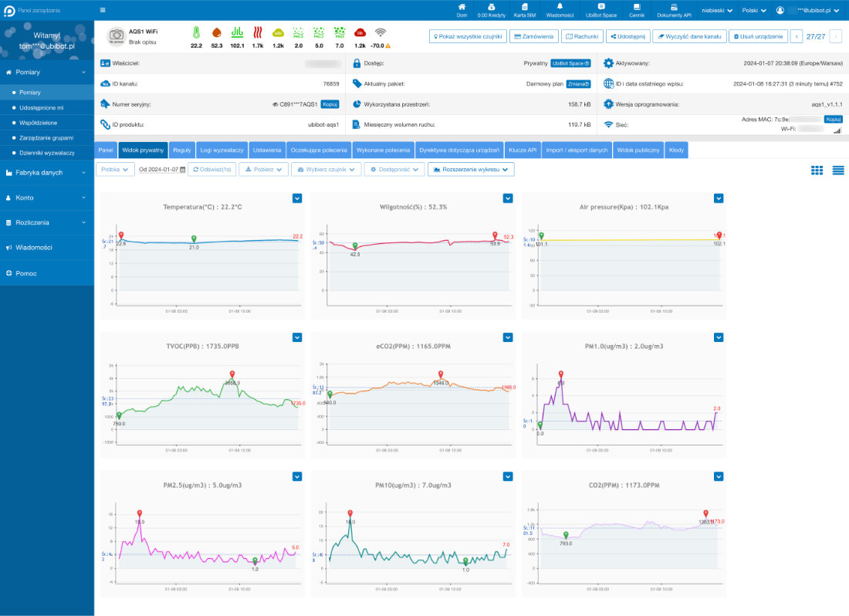849x616 pixels.
Task: Open the Klucze API tab
Action: (523, 150)
